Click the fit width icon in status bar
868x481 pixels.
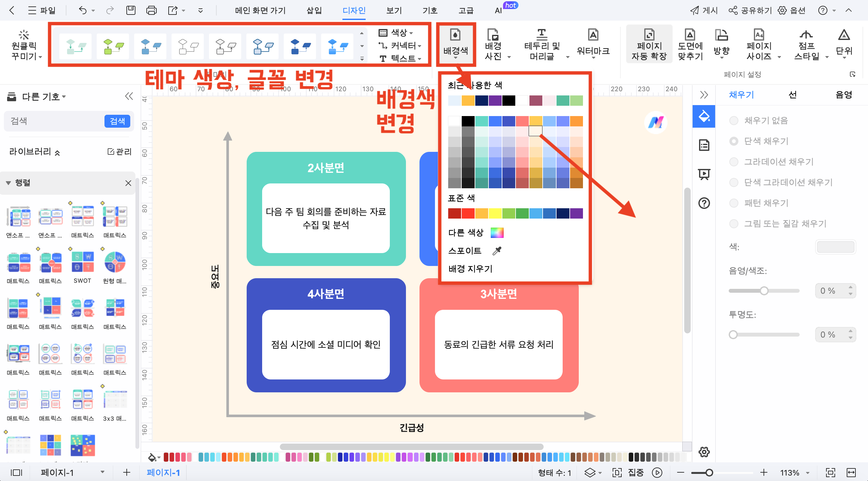click(x=851, y=473)
